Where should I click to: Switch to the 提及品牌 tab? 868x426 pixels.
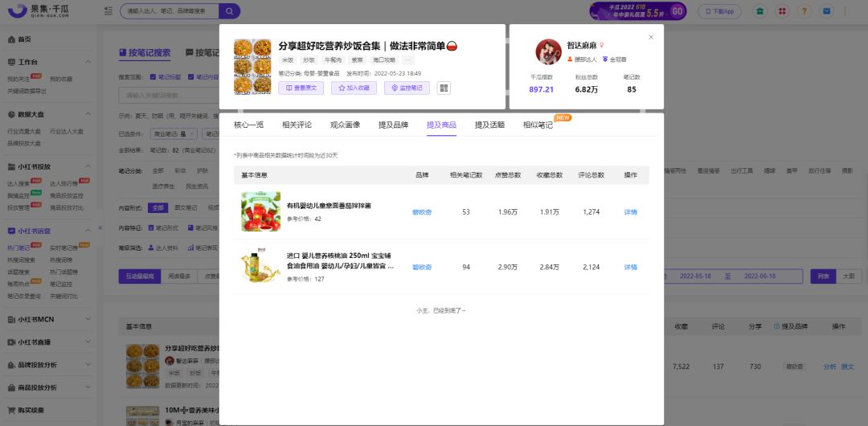[393, 125]
